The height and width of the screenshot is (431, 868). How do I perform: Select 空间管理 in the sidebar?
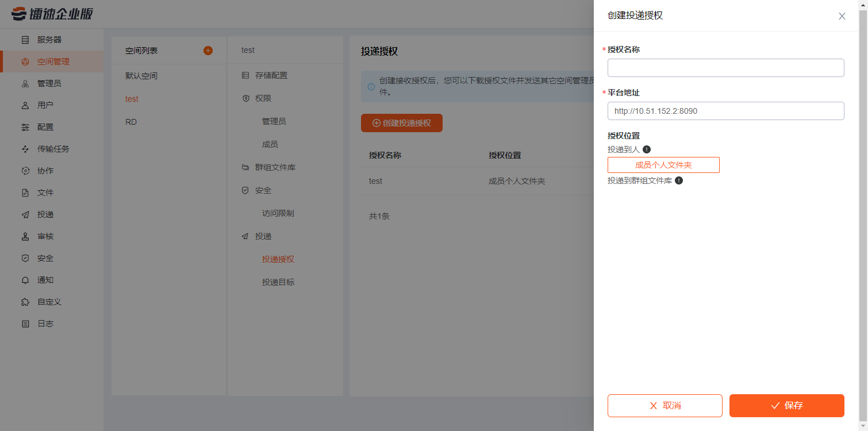pos(52,61)
